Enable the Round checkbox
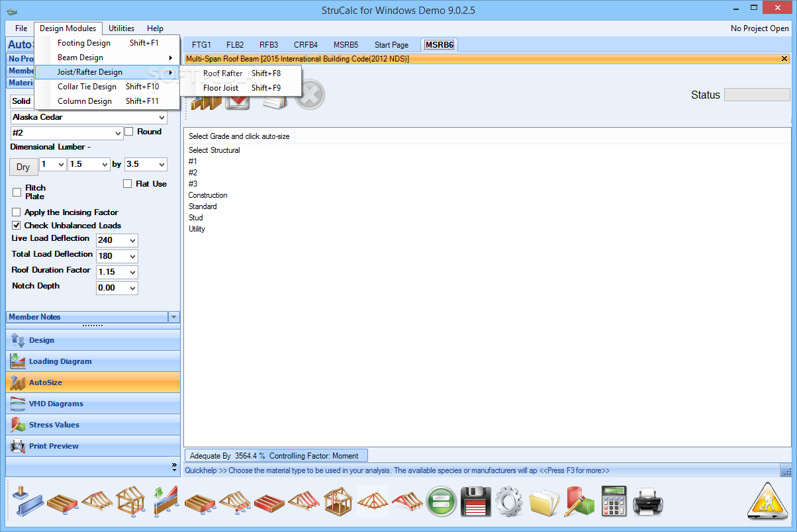Image resolution: width=797 pixels, height=532 pixels. click(129, 132)
